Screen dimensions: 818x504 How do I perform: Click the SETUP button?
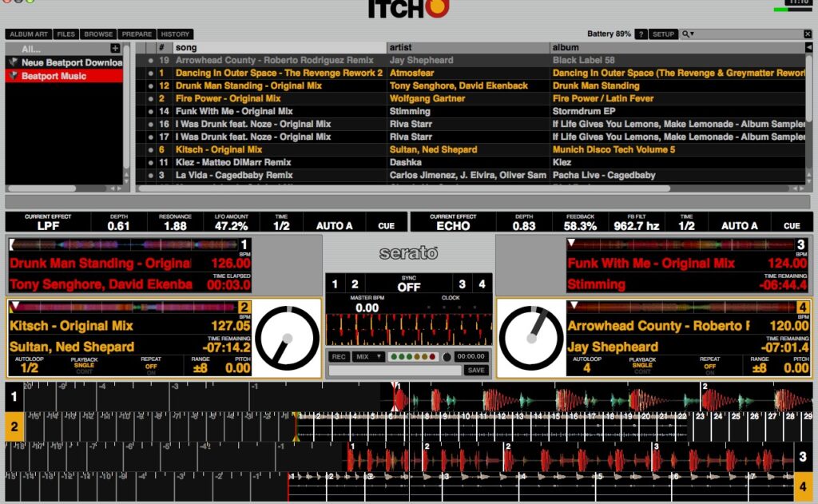[663, 34]
